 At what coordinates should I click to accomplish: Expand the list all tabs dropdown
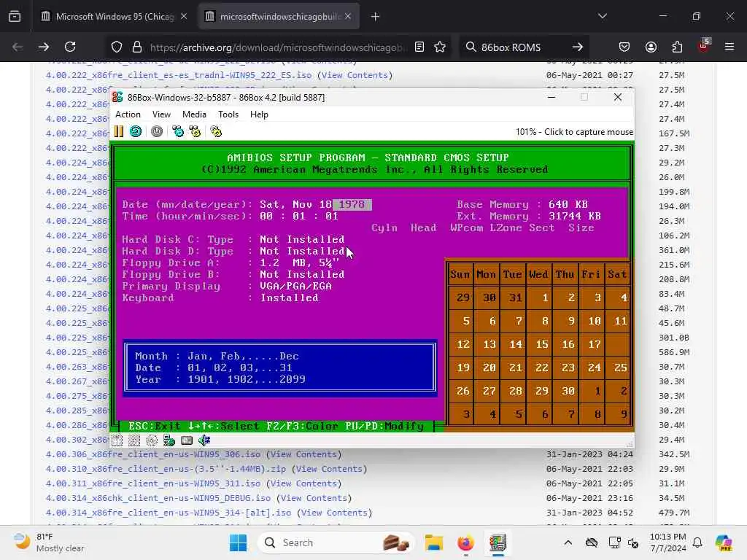603,16
